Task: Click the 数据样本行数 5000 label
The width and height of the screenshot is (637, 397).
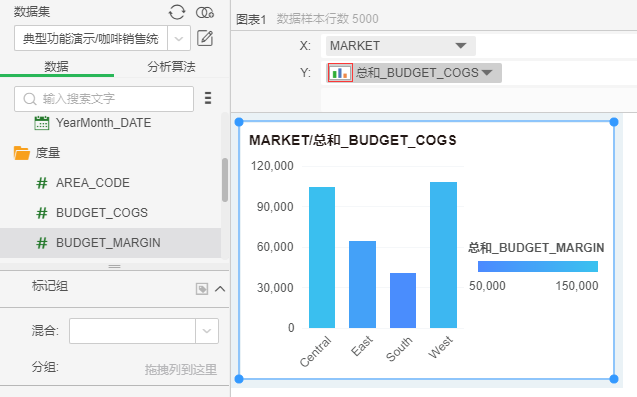Action: point(327,19)
